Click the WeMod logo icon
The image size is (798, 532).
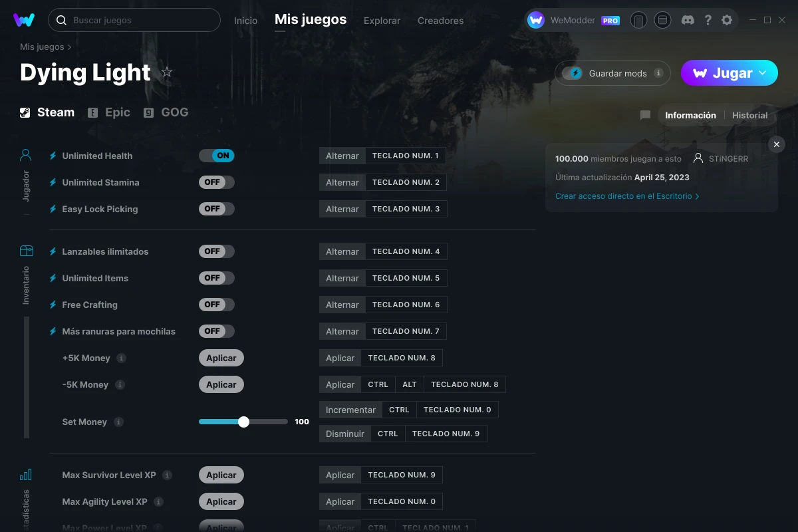click(24, 20)
